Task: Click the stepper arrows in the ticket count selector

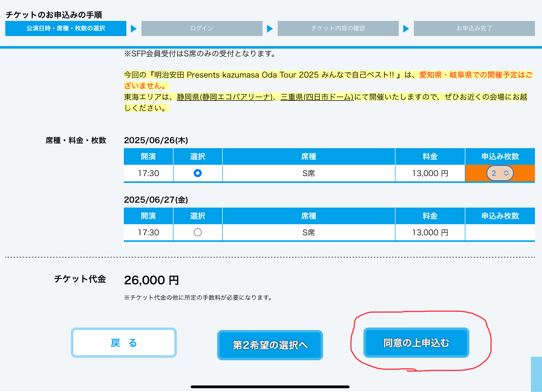Action: (506, 173)
